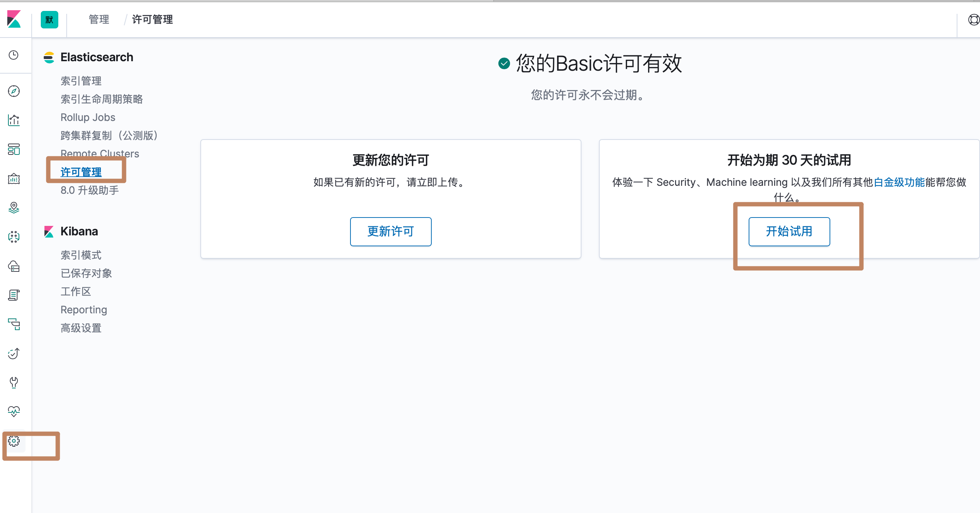Viewport: 980px width, 513px height.
Task: Open Rollup Jobs menu item
Action: click(88, 117)
